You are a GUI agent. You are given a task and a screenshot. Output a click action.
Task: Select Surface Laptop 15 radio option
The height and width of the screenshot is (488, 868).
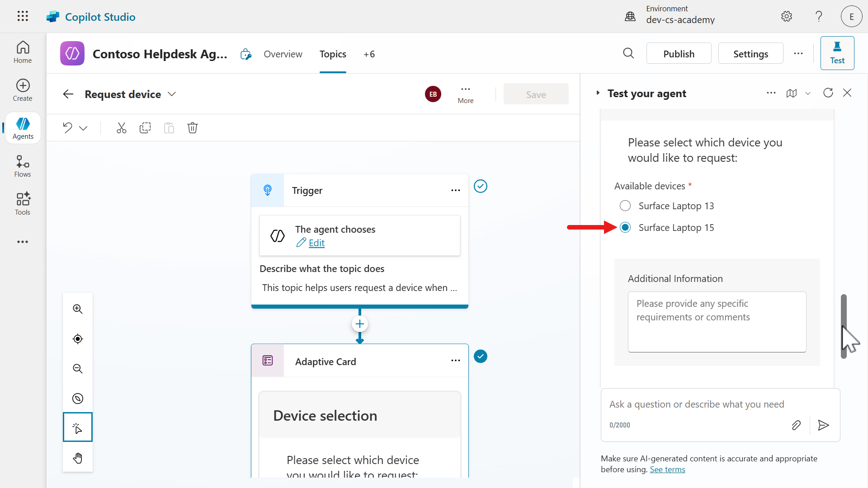[x=625, y=228]
